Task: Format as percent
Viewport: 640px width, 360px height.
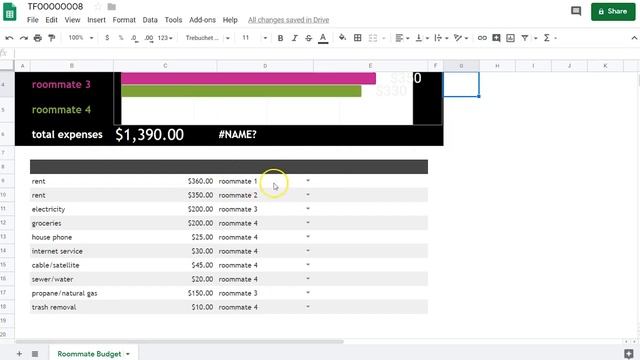Action: click(121, 38)
